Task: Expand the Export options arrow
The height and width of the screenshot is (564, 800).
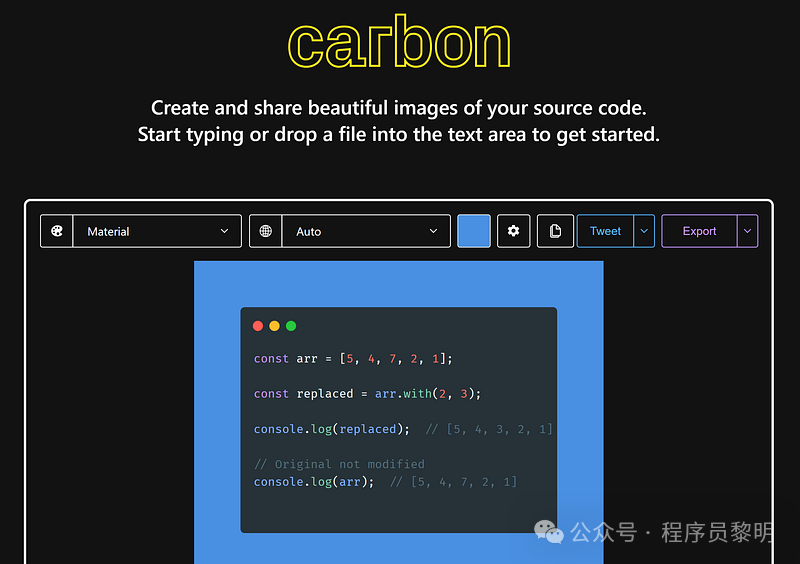Action: coord(747,231)
